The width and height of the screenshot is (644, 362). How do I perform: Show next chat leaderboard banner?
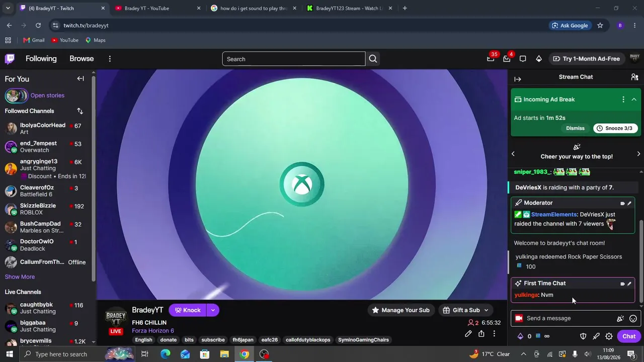click(x=638, y=154)
